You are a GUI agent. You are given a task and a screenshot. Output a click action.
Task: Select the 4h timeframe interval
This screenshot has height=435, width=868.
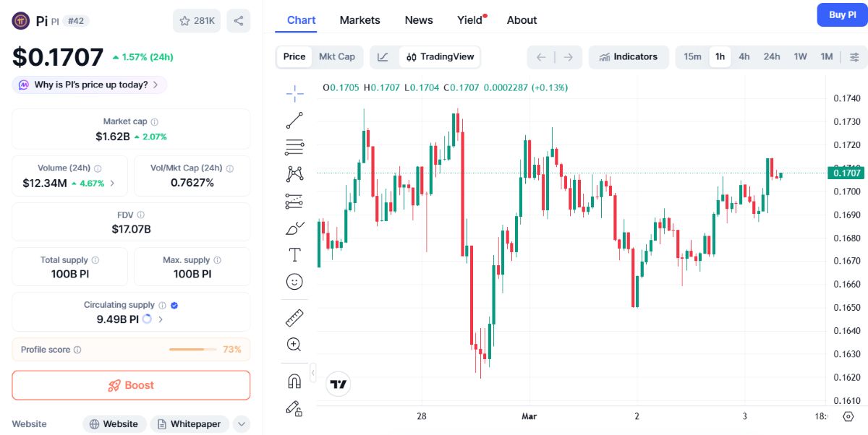click(744, 56)
